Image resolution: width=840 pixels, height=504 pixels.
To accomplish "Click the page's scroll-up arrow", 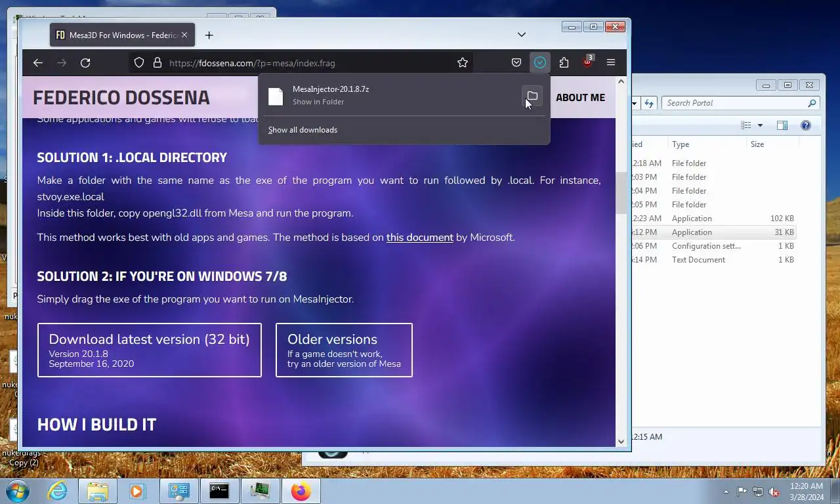I will coord(621,82).
